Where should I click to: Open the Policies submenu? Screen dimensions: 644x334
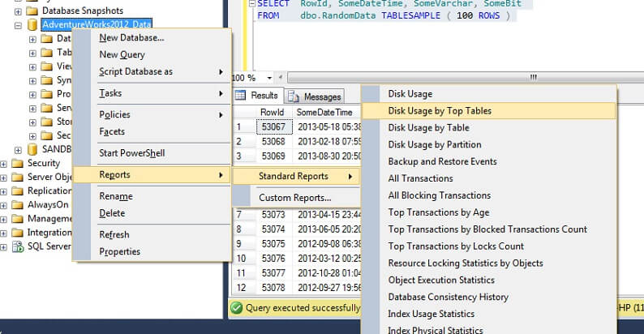[152, 115]
